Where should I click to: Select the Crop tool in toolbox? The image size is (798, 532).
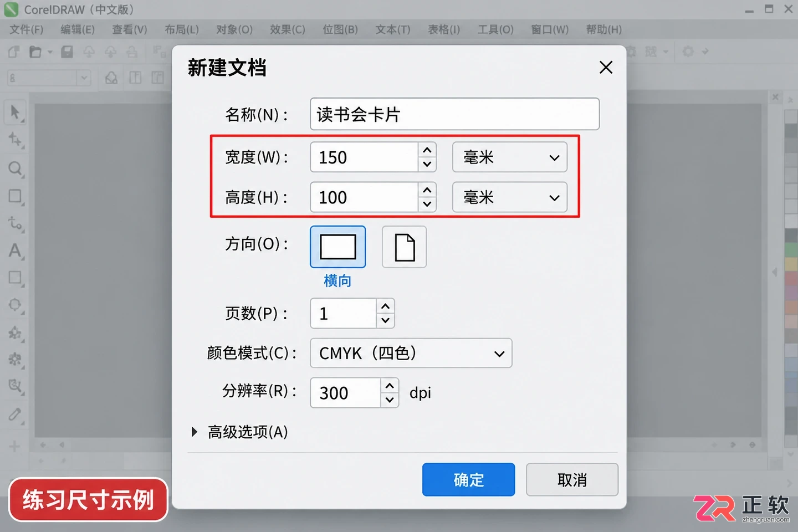15,140
